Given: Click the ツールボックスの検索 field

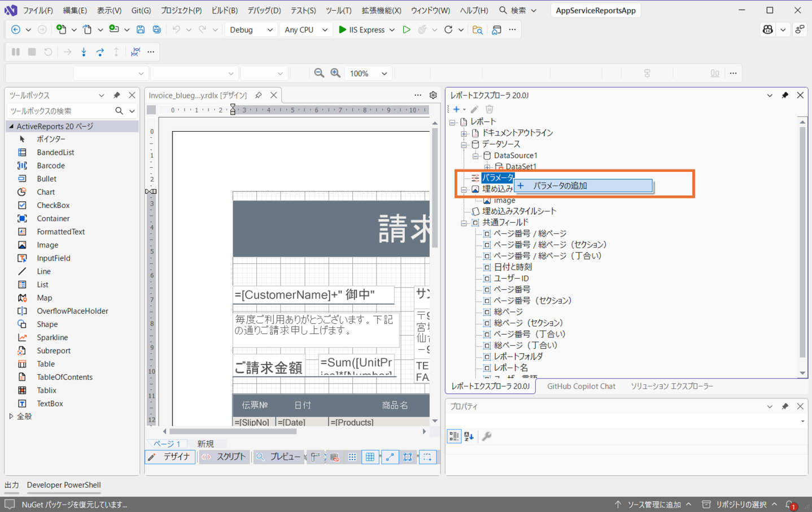Looking at the screenshot, I should coord(61,111).
